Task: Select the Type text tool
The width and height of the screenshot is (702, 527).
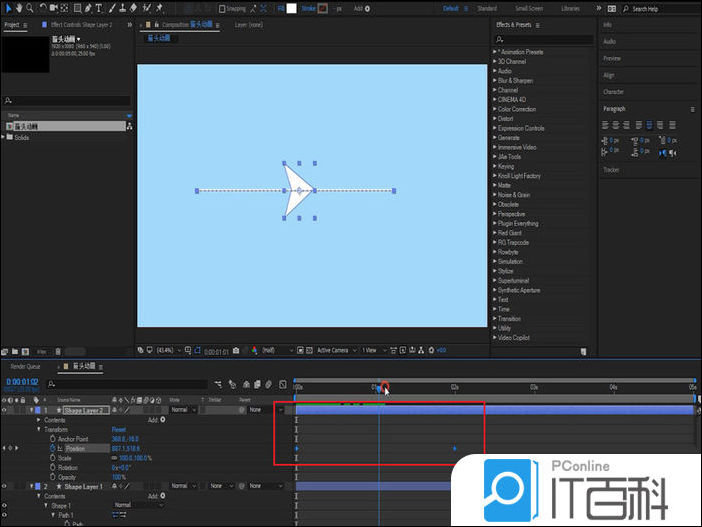Action: point(97,8)
